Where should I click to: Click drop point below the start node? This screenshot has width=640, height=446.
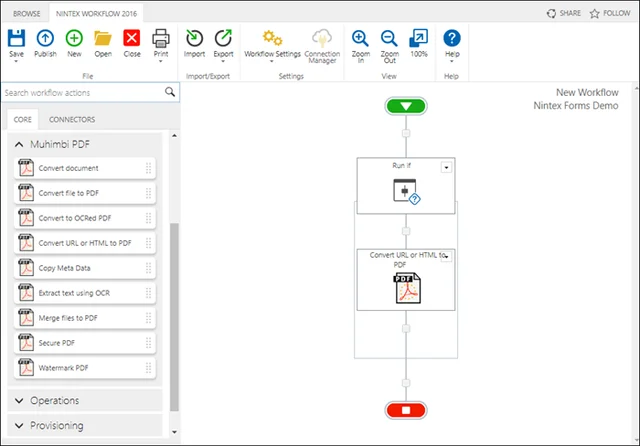pos(406,133)
